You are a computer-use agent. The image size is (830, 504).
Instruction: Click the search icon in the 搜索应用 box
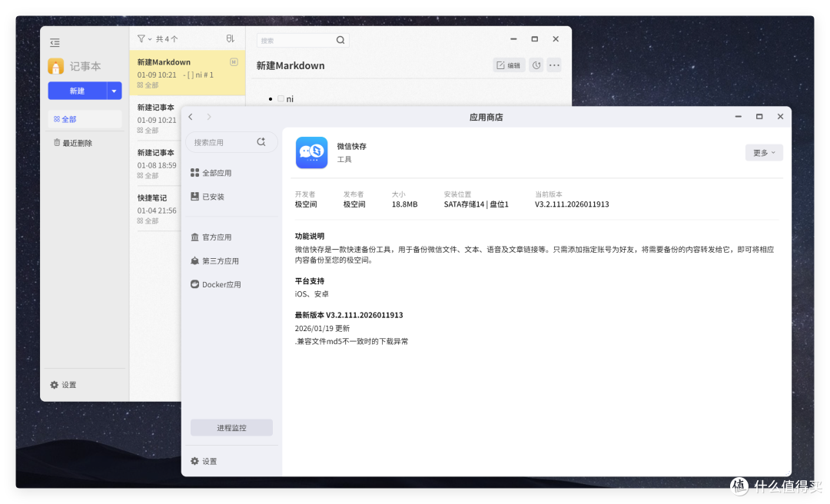(x=261, y=142)
